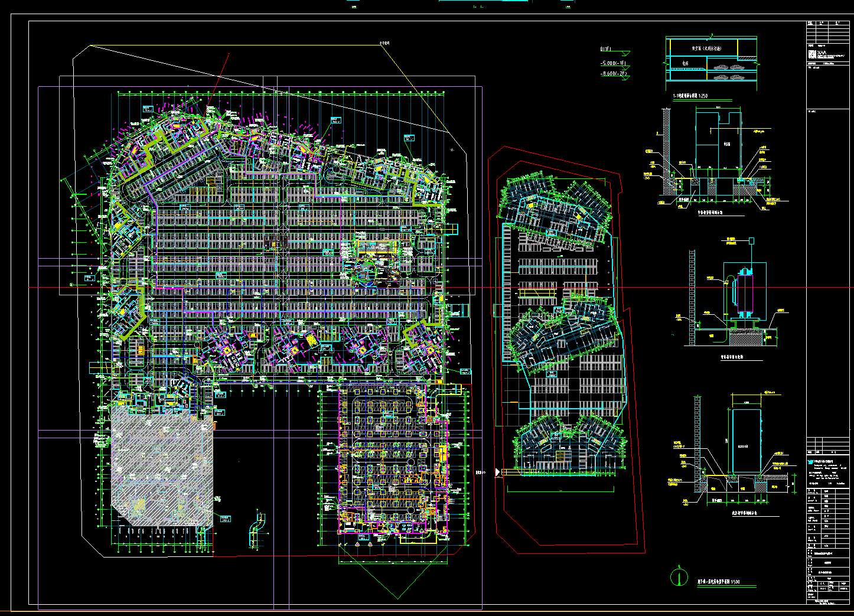Click the "-5.000(-1F)" elevation label
This screenshot has width=854, height=616.
pos(613,63)
